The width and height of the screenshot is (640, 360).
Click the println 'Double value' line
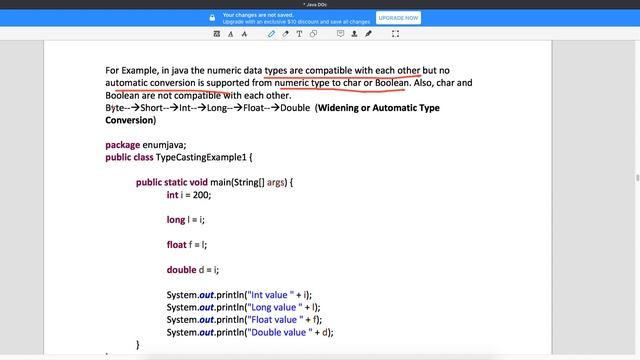250,332
